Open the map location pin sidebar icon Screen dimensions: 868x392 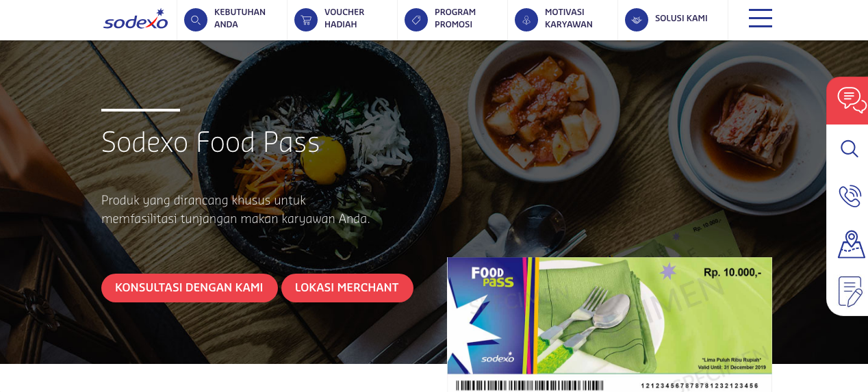pos(851,244)
